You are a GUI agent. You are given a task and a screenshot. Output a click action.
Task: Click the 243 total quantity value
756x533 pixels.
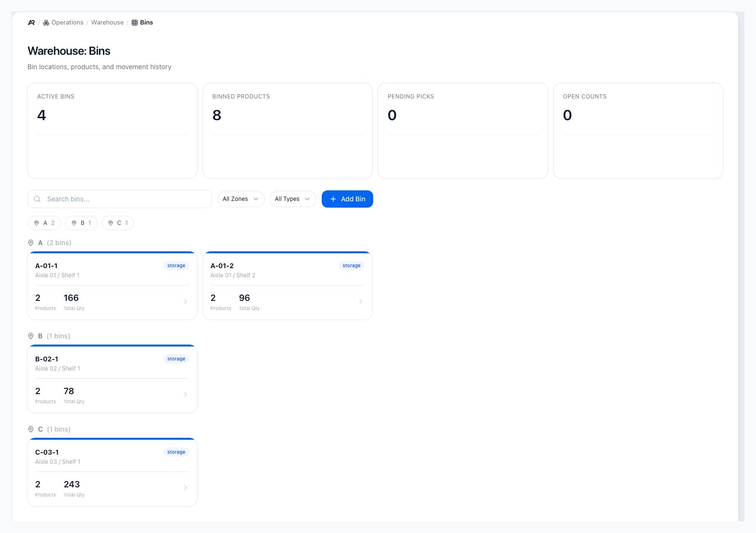pos(72,484)
